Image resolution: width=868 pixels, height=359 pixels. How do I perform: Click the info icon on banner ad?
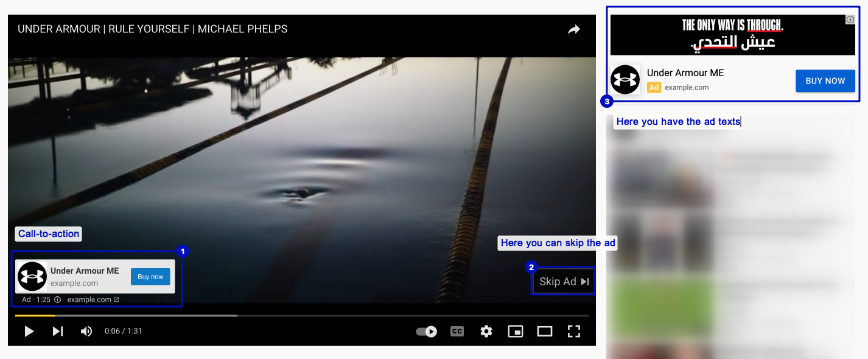(850, 20)
